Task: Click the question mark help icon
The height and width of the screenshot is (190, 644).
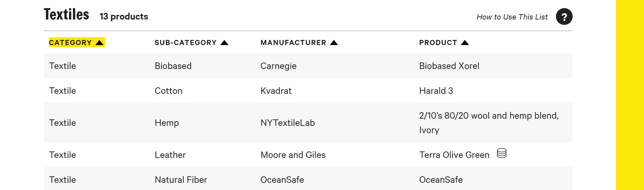Action: pyautogui.click(x=564, y=16)
